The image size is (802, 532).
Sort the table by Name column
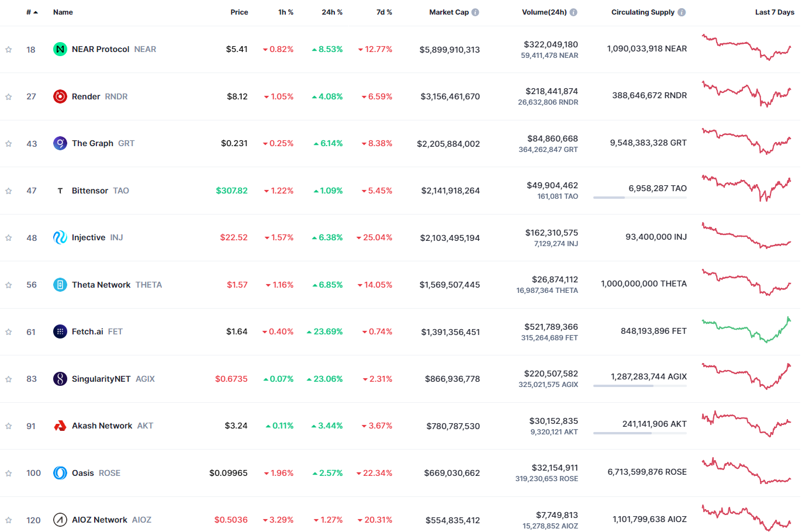(63, 12)
